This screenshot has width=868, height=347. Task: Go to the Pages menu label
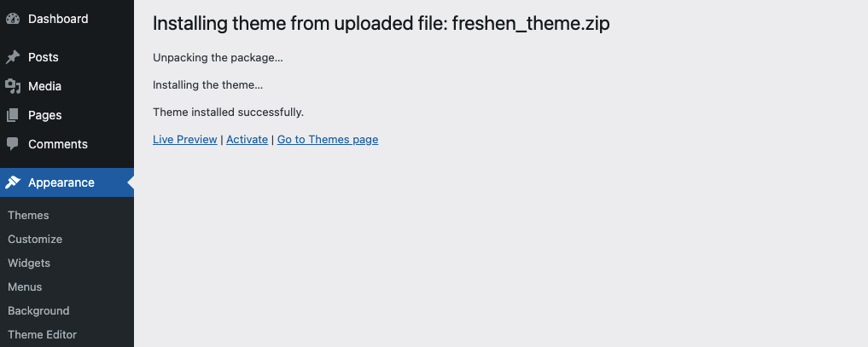(x=44, y=115)
